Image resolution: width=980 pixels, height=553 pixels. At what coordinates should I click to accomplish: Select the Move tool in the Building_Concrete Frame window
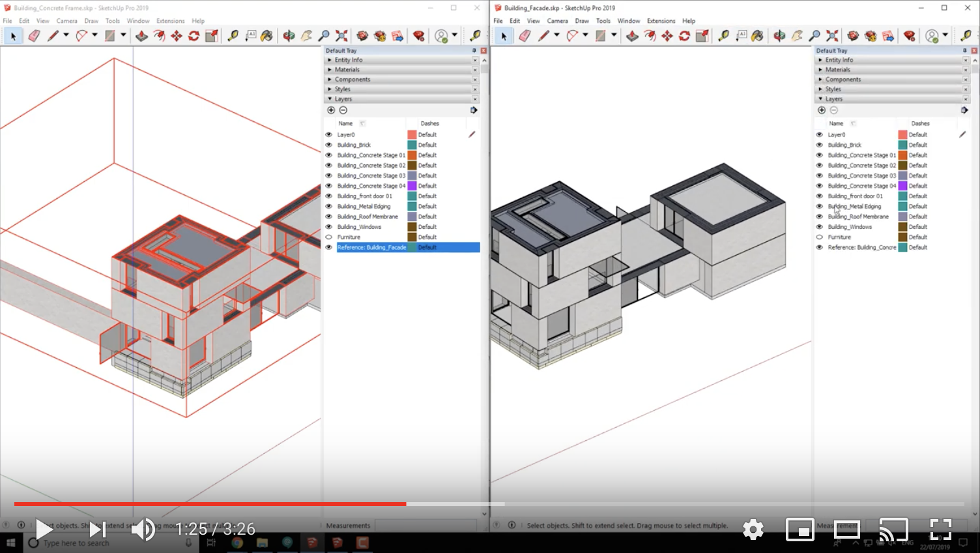[177, 36]
